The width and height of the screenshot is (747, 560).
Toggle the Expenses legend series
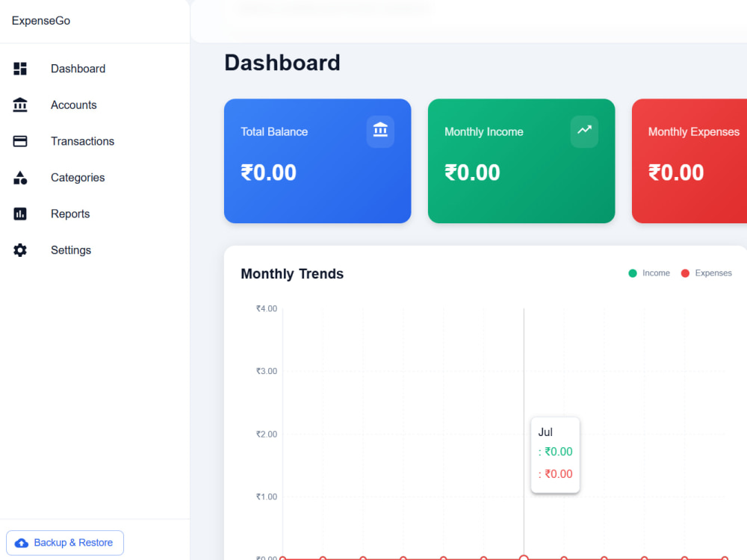(707, 273)
